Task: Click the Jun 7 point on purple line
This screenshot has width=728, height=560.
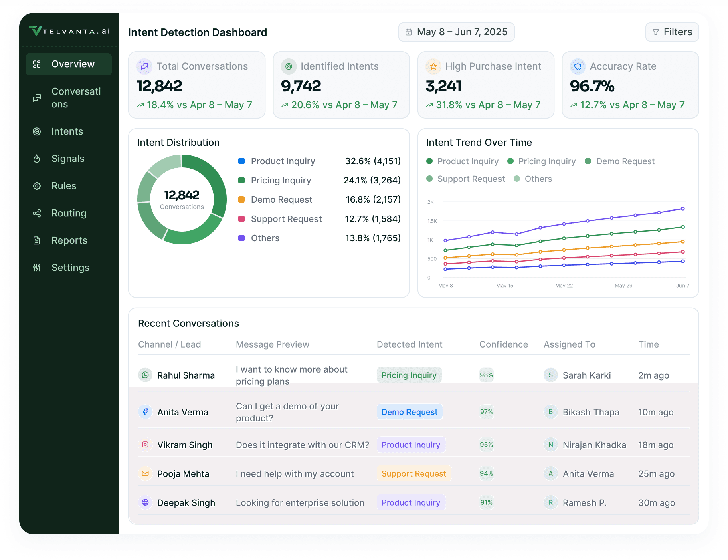Action: click(x=683, y=209)
